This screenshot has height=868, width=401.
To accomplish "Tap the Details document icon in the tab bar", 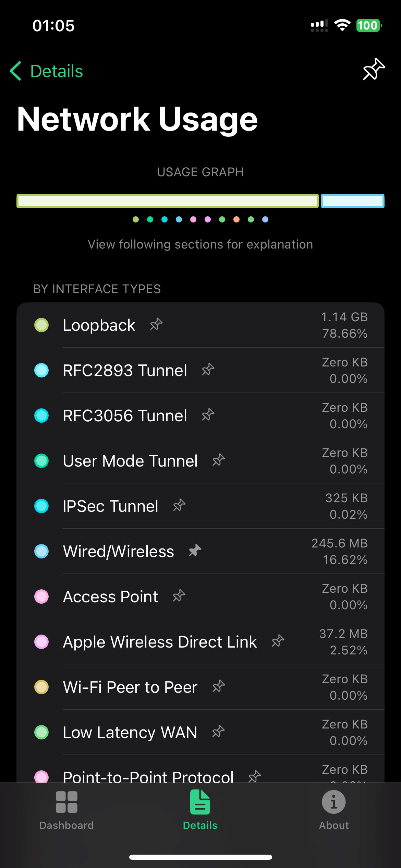I will tap(200, 802).
